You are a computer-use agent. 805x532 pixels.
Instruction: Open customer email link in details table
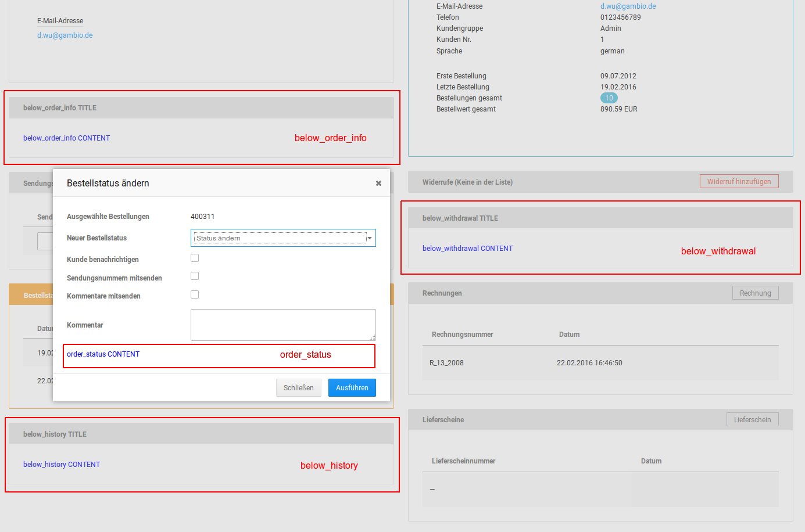(628, 6)
